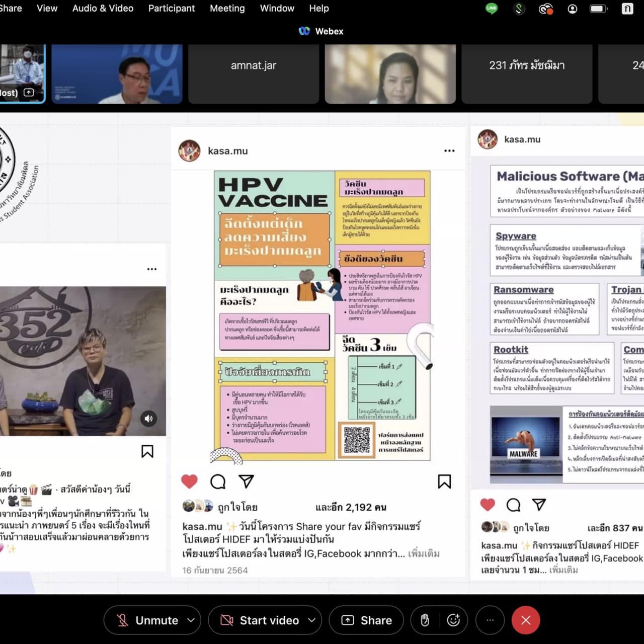
Task: Expand audio options arrow beside Unmute
Action: tap(191, 620)
